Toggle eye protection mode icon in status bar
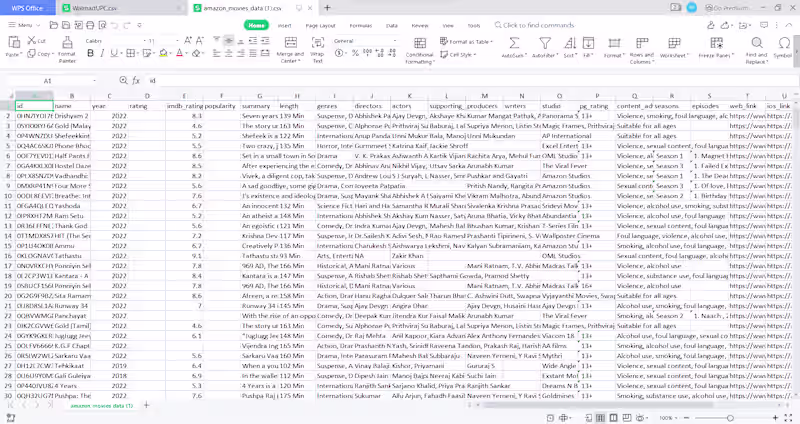This screenshot has height=424, width=800. coord(640,418)
